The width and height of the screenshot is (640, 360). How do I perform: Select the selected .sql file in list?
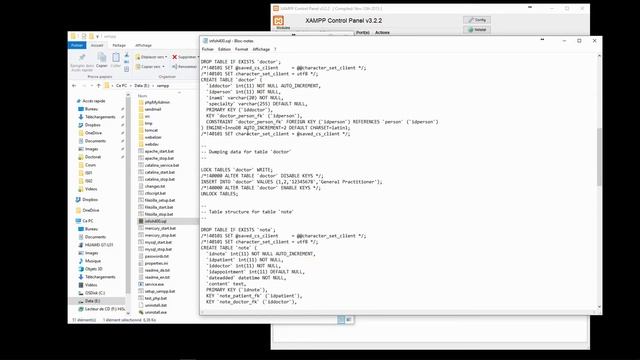tap(156, 221)
